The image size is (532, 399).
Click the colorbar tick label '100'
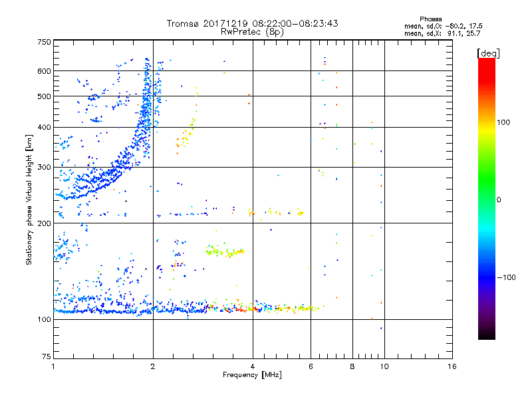[503, 122]
